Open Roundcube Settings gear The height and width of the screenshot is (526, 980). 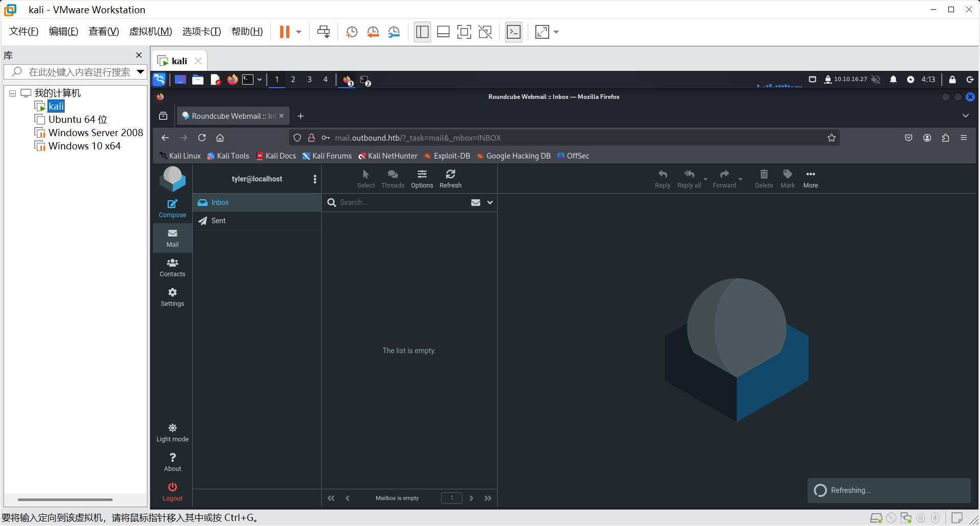pyautogui.click(x=172, y=297)
